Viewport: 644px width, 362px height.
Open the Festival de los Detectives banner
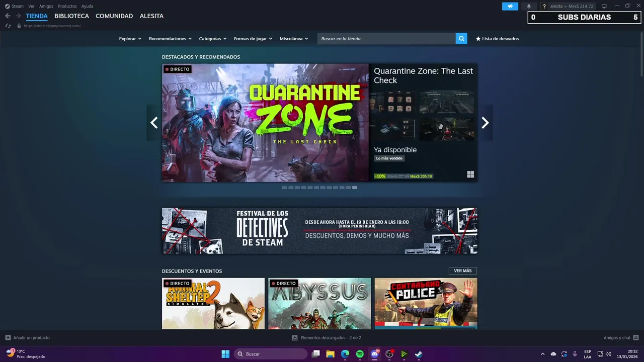319,231
